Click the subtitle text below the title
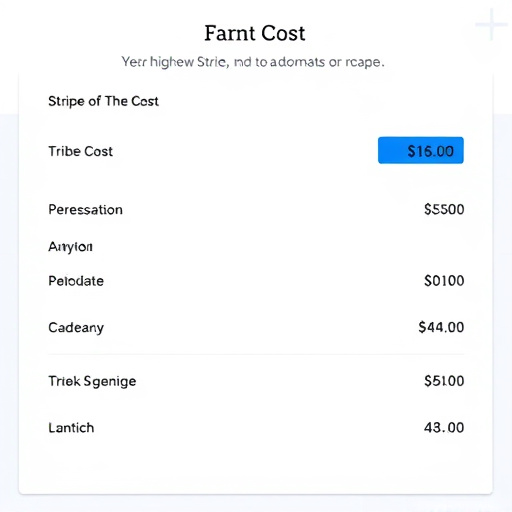This screenshot has width=512, height=512. (253, 62)
